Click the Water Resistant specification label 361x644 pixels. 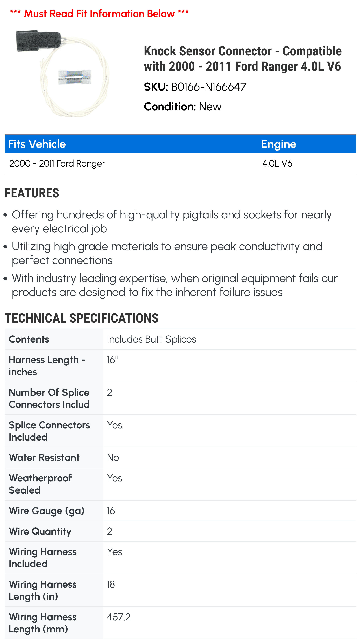44,457
